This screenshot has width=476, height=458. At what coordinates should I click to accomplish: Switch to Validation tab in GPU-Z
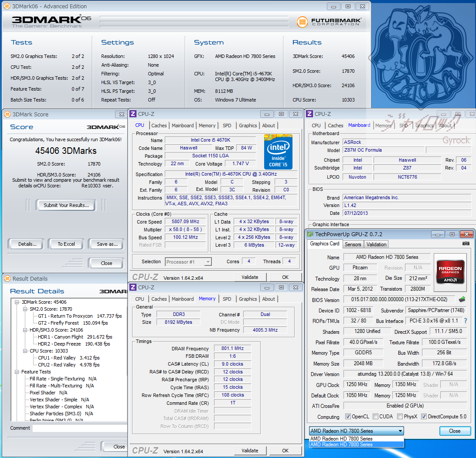[x=376, y=244]
